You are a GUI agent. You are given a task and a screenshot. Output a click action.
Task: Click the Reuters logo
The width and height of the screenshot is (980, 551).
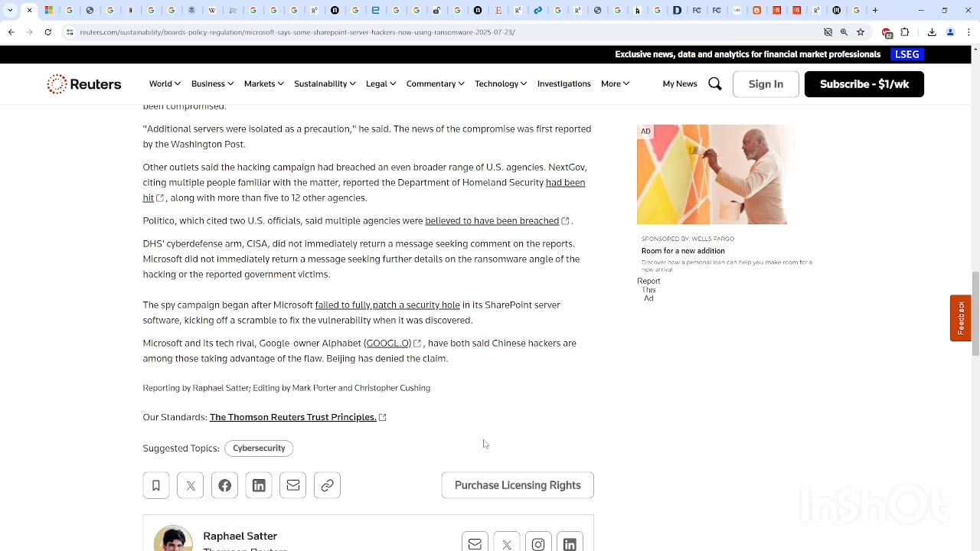84,84
